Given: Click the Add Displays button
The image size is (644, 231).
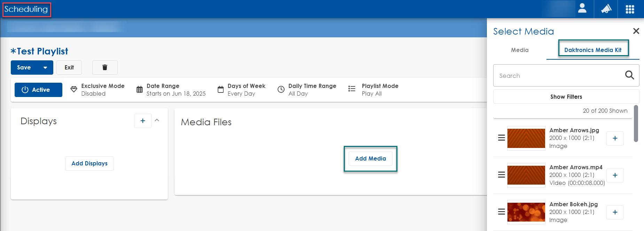Looking at the screenshot, I should (x=90, y=163).
